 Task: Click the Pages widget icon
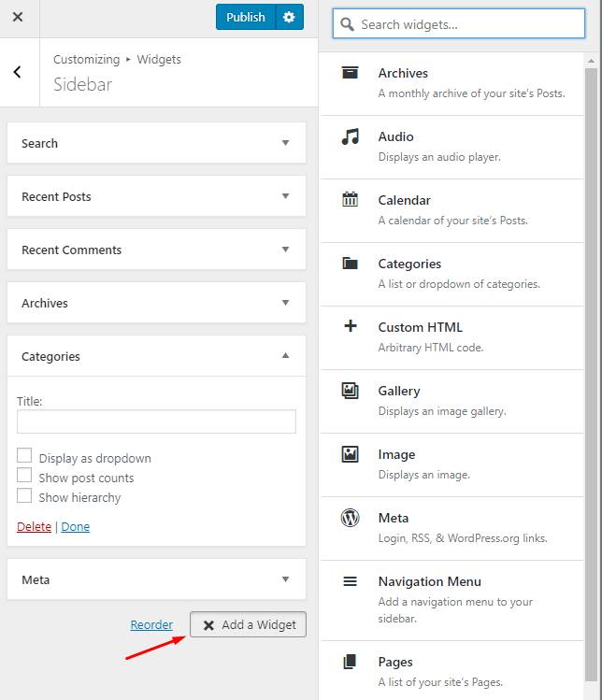(x=351, y=662)
